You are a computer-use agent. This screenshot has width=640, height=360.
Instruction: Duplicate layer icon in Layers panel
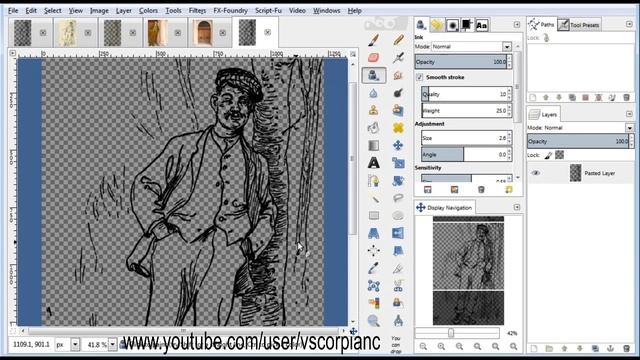click(x=595, y=348)
